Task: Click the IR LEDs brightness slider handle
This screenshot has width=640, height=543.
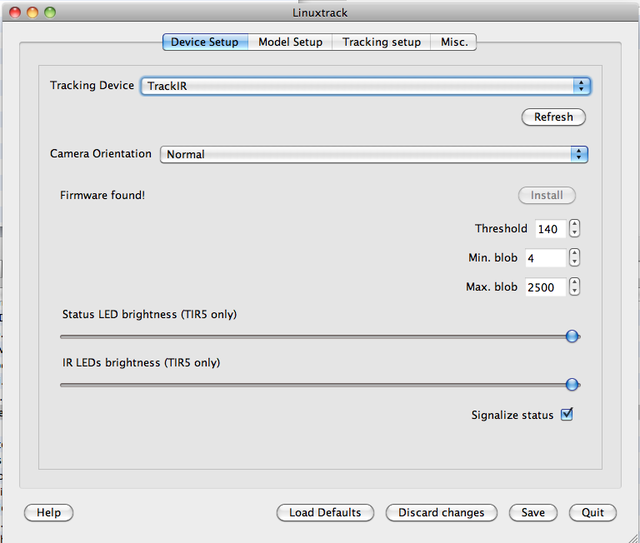Action: [x=572, y=384]
